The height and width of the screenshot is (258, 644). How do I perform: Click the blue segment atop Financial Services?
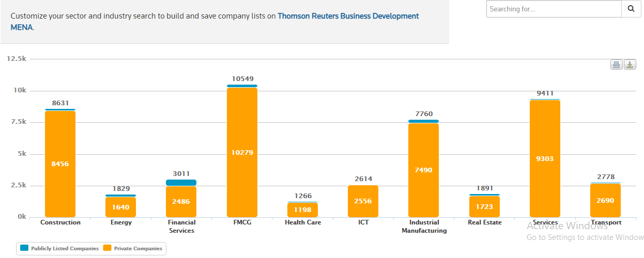click(x=181, y=183)
